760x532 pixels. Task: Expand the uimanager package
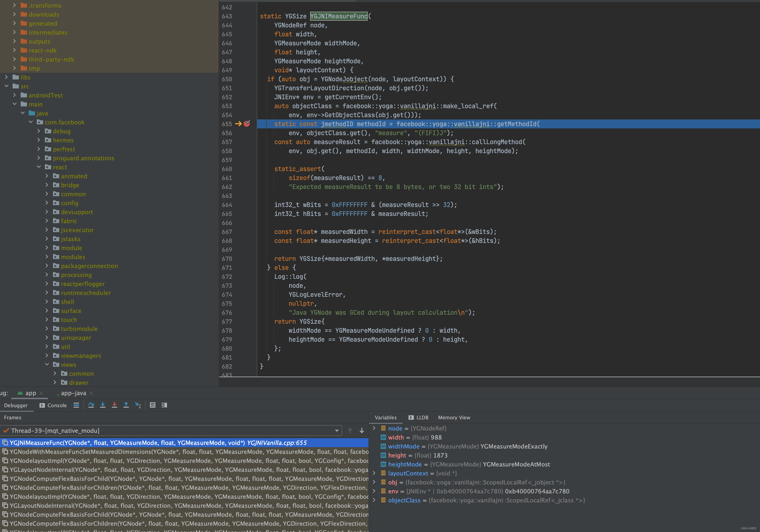[x=47, y=338]
